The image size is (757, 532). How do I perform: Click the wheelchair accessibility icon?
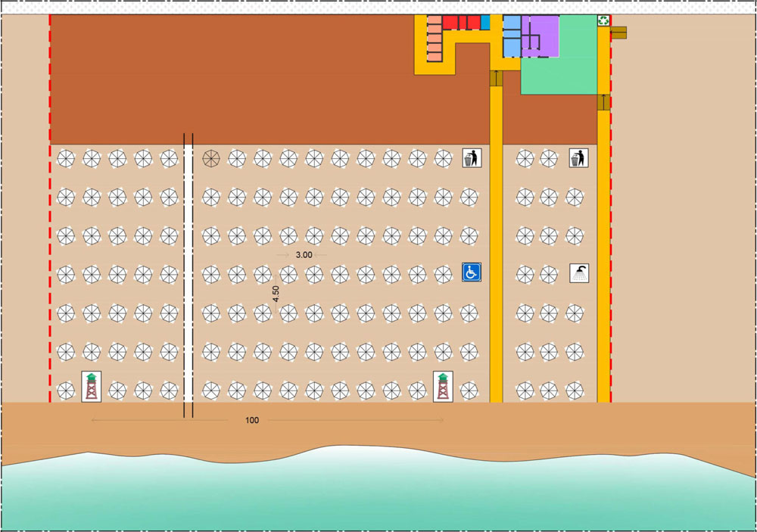point(471,272)
